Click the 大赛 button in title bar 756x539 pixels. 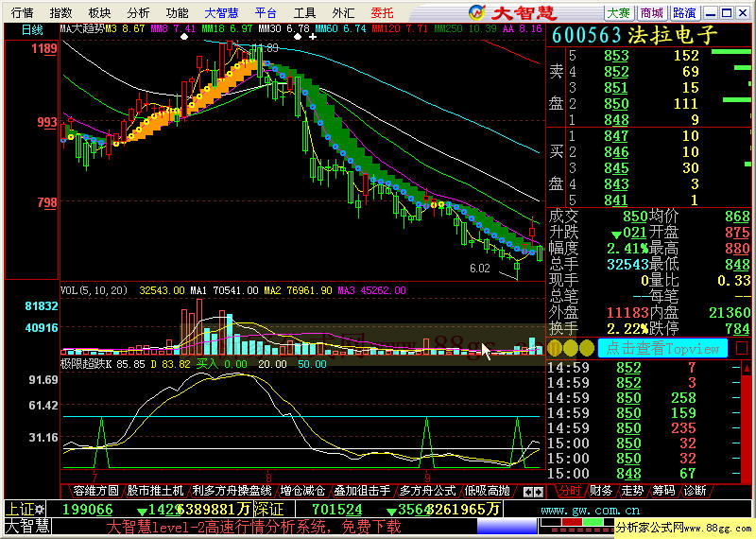619,13
